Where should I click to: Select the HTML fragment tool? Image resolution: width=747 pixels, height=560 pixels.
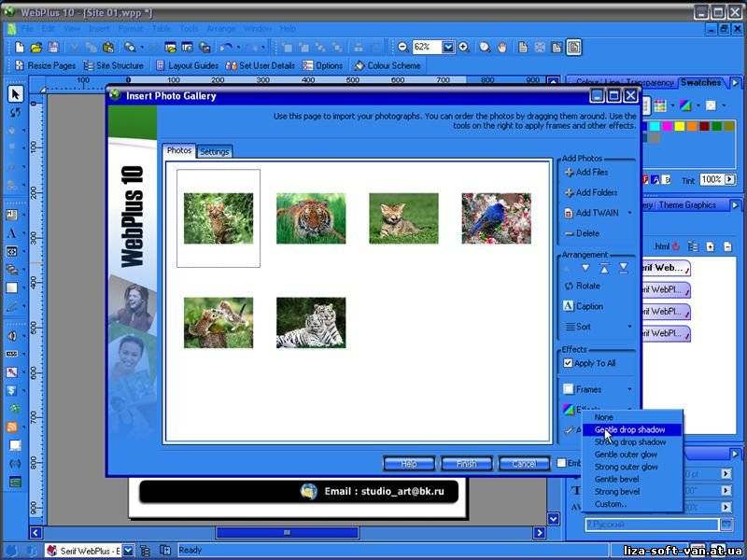click(12, 251)
